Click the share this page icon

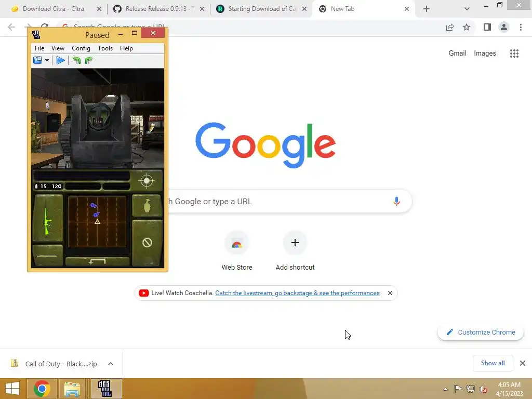pos(450,27)
